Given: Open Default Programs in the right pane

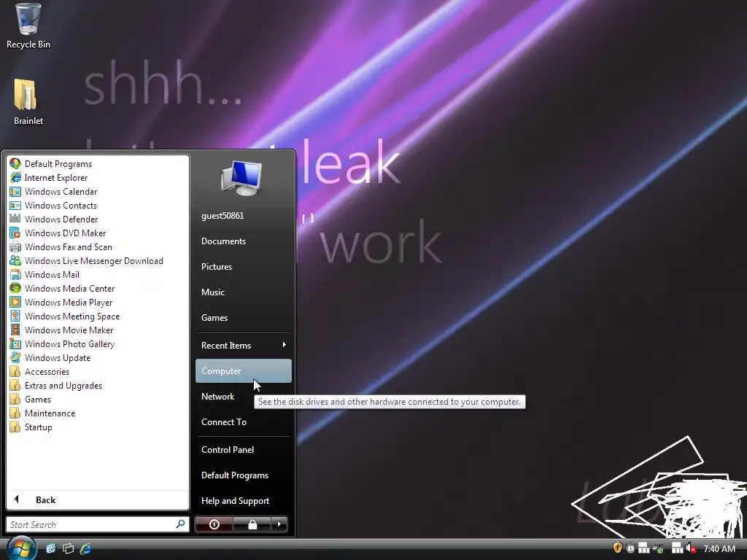Looking at the screenshot, I should (243, 475).
